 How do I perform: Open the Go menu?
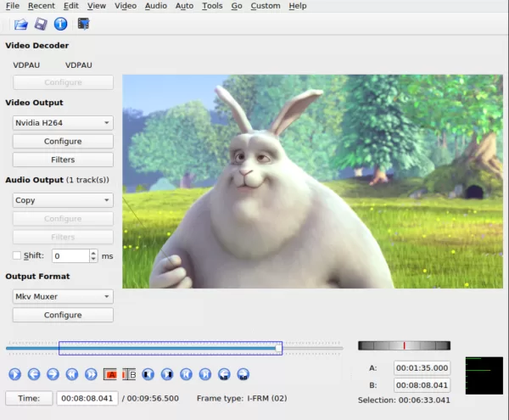[237, 6]
